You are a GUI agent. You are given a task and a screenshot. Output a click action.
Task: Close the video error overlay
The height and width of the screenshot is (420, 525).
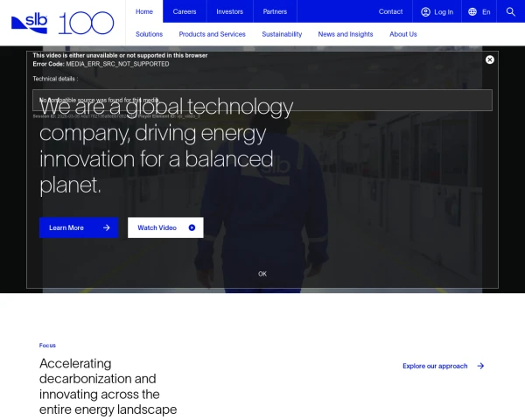[489, 59]
